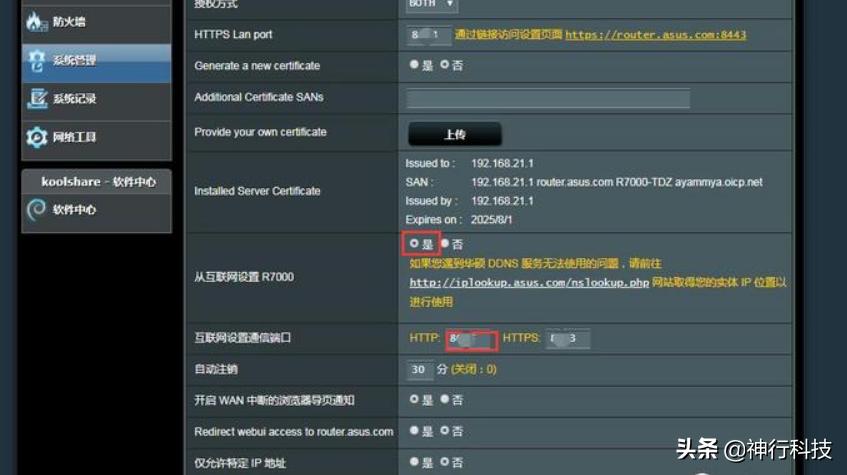
Task: Select 否 for 从互联网设置 R7000
Action: tap(445, 244)
